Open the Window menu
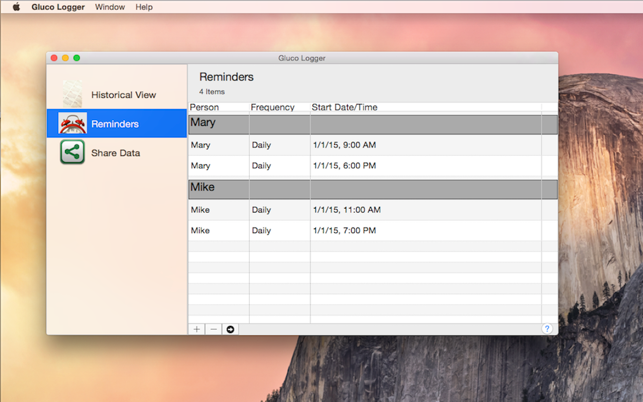 tap(110, 7)
